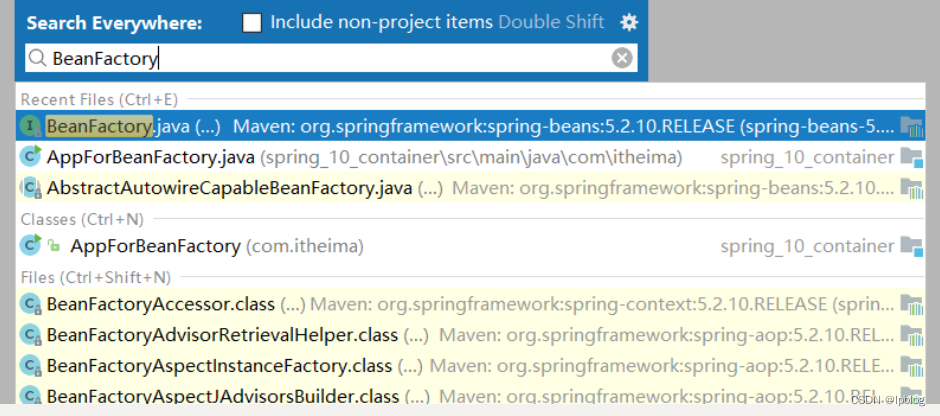Click class icon beside BeanFactoryAccessor.class
940x416 pixels.
[x=30, y=305]
